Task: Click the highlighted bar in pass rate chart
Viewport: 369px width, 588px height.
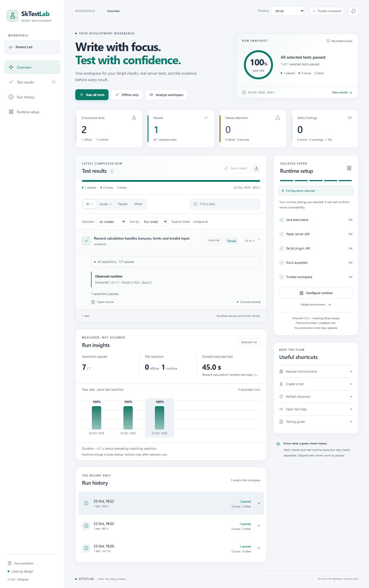Action: tap(160, 418)
